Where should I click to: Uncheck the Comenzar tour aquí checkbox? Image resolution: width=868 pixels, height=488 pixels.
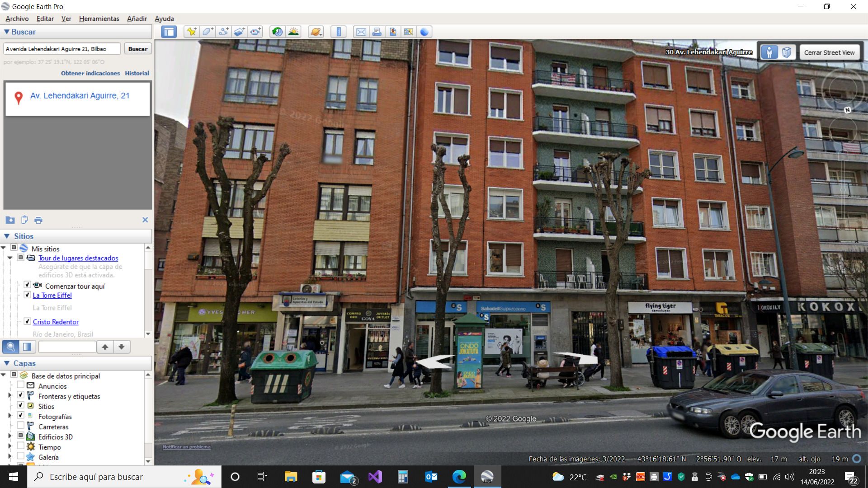pyautogui.click(x=27, y=285)
